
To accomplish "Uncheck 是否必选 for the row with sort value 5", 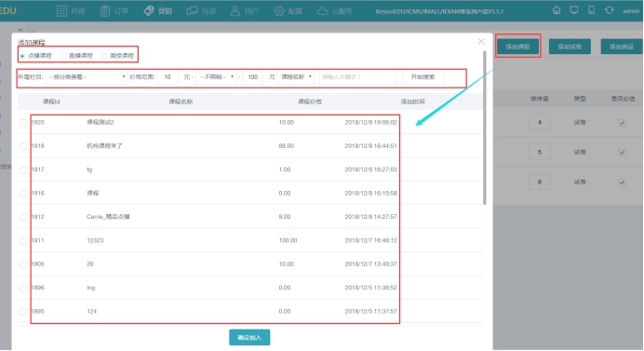I will [x=623, y=153].
